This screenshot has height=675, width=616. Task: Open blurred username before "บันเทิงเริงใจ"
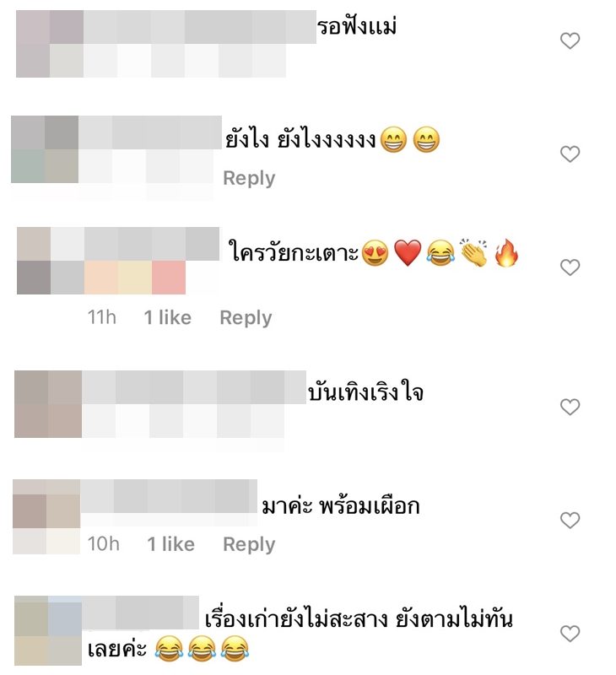(x=194, y=387)
